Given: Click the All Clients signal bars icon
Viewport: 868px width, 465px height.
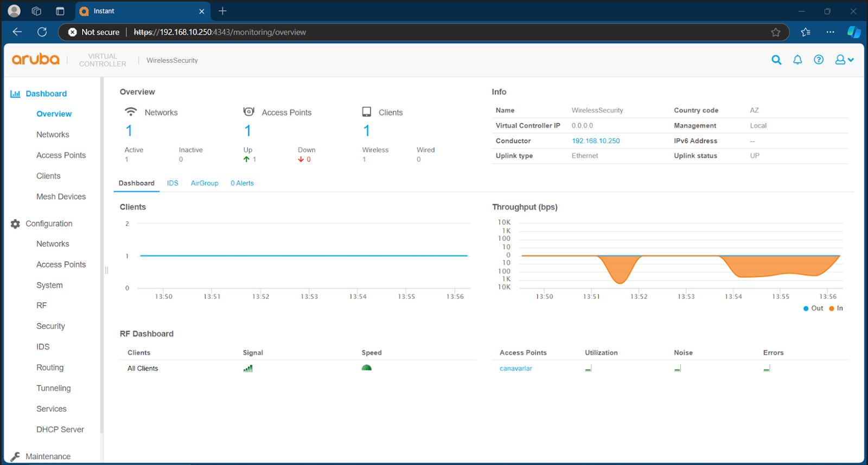Looking at the screenshot, I should tap(248, 369).
